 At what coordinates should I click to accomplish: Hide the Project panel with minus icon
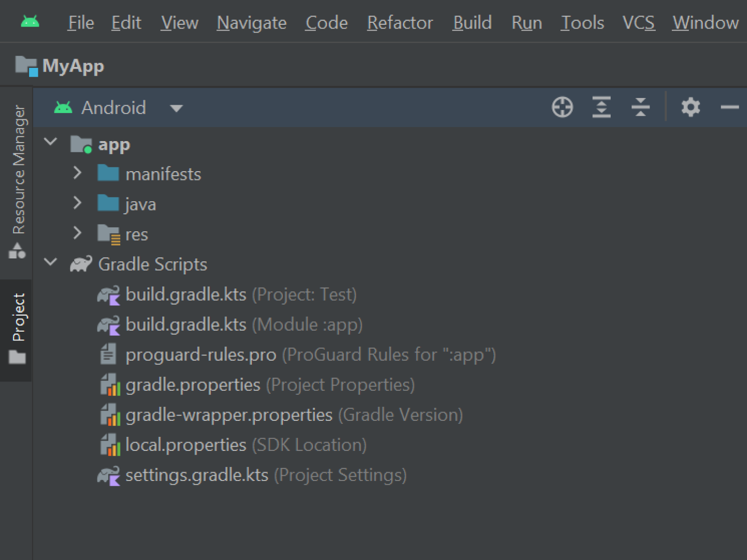pos(729,107)
